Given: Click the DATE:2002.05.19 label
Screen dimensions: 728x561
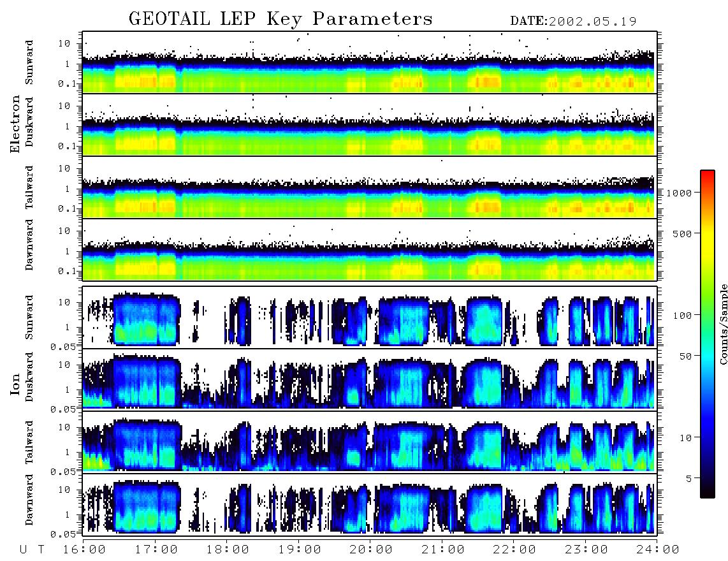Looking at the screenshot, I should (x=573, y=21).
